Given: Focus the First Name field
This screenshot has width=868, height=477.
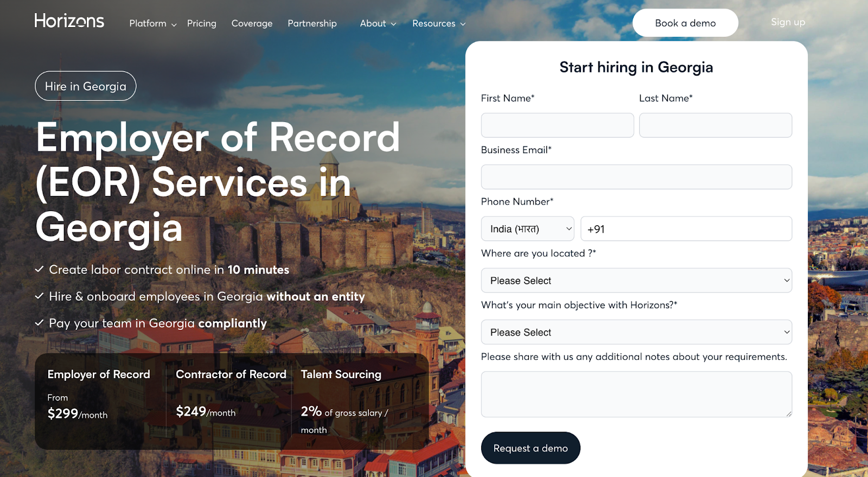Looking at the screenshot, I should click(x=557, y=125).
